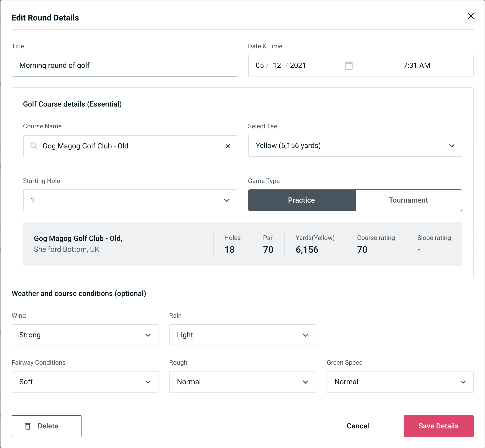This screenshot has width=485, height=448.
Task: Click the Save Details button
Action: click(x=438, y=426)
